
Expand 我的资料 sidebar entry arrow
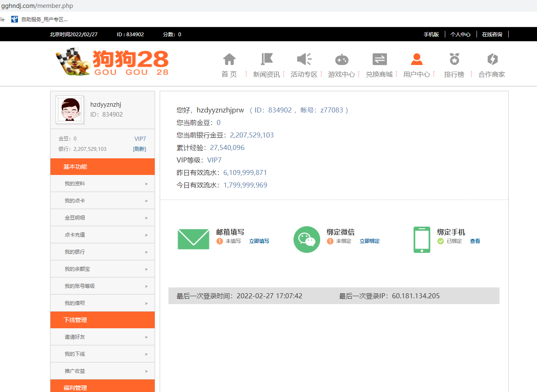146,184
